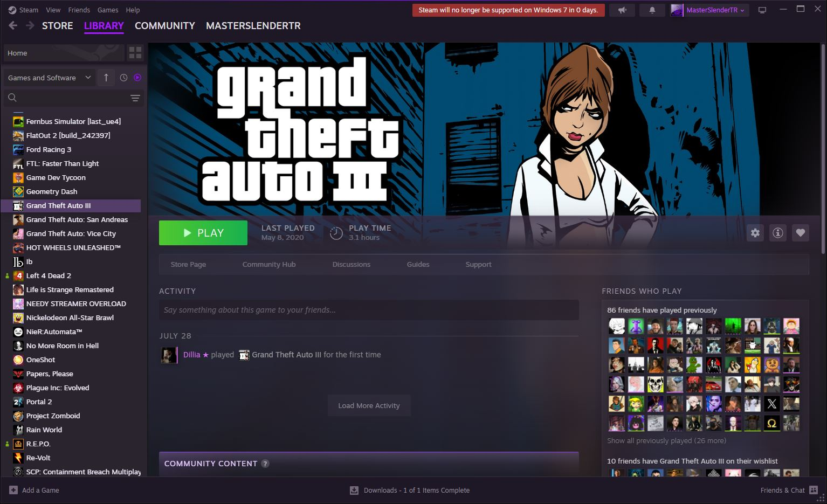
Task: Switch library to grid collections view
Action: (x=135, y=53)
